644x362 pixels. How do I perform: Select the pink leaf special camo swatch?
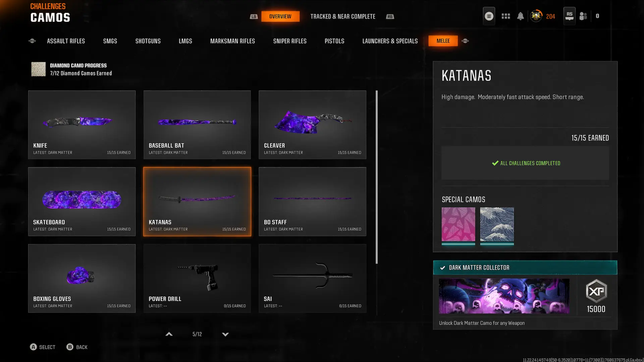point(458,224)
